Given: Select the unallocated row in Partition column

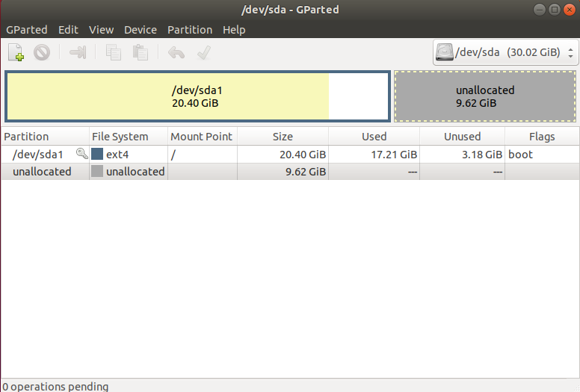Looking at the screenshot, I should click(x=42, y=172).
